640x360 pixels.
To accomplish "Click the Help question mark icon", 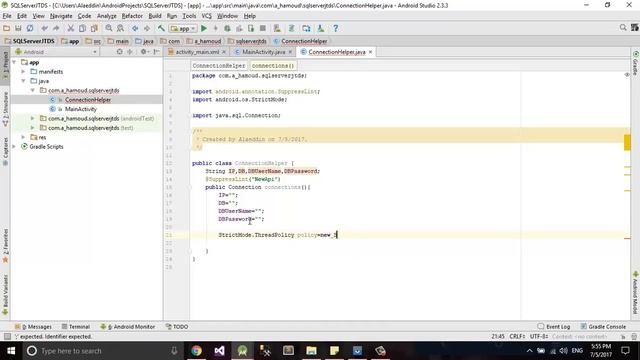I will click(336, 28).
